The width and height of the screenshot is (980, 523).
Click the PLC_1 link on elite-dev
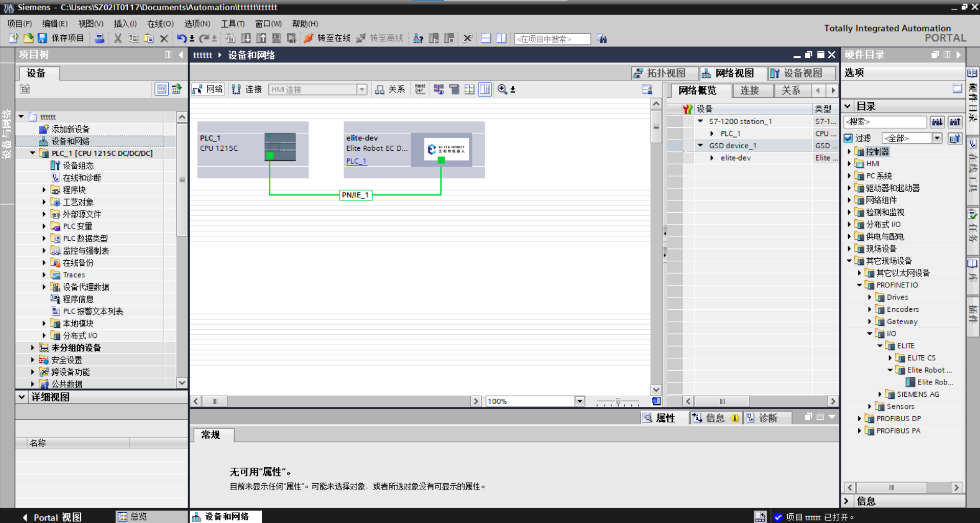click(x=356, y=161)
